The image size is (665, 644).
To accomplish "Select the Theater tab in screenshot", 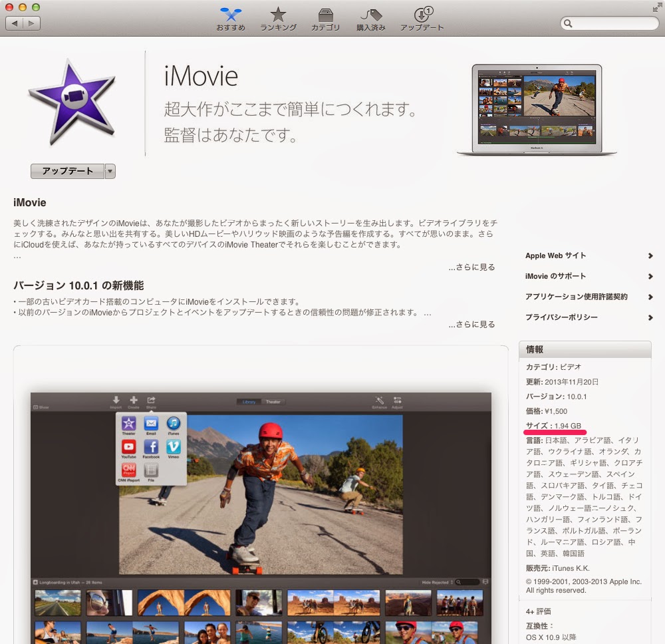I will tap(273, 402).
